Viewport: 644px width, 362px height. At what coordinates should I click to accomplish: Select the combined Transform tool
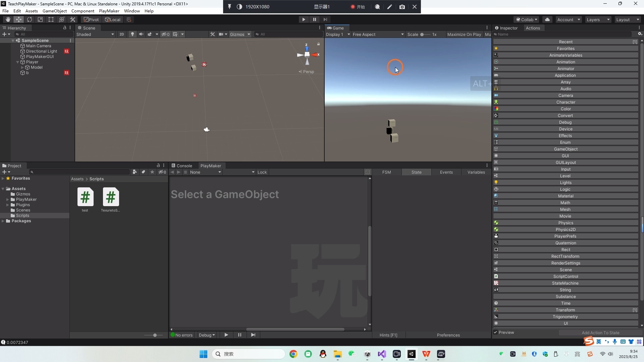point(61,19)
